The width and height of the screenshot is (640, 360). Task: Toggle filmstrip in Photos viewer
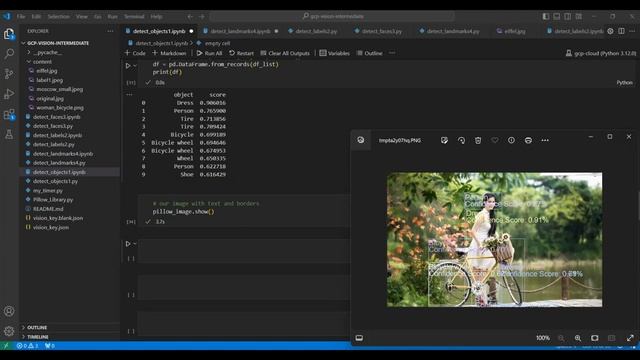pos(359,338)
